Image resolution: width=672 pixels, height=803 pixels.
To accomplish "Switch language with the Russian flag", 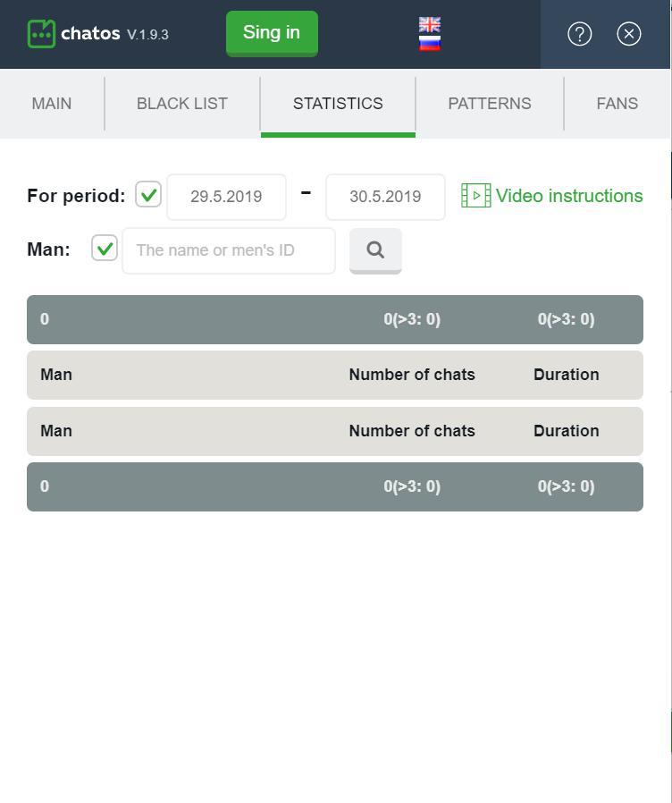I will [x=430, y=43].
